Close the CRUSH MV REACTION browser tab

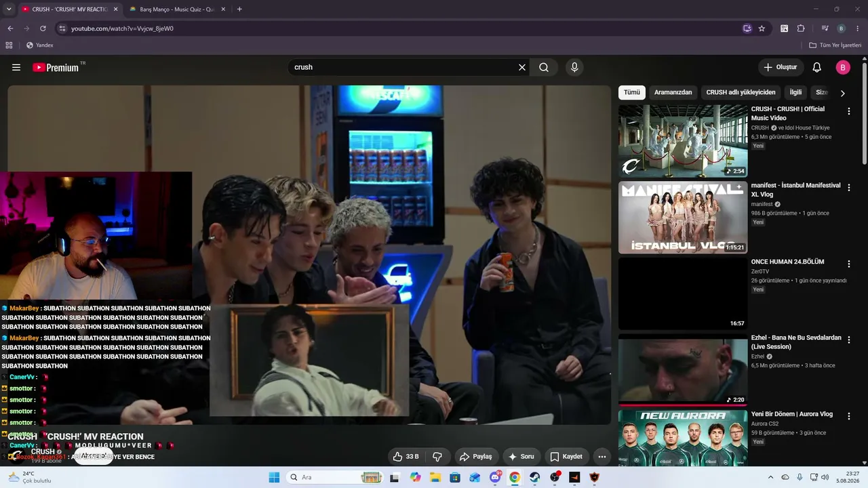pyautogui.click(x=115, y=9)
